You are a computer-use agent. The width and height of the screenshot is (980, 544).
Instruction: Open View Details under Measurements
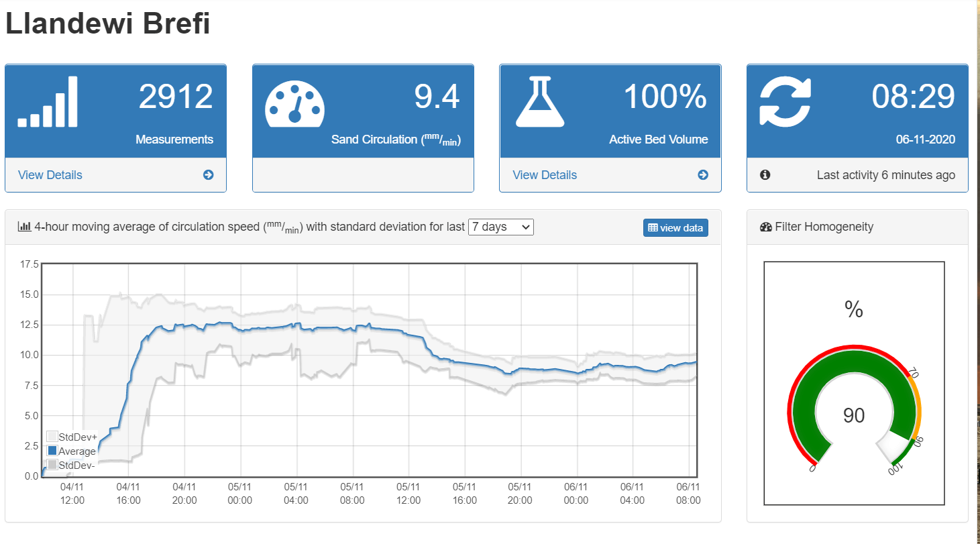(50, 175)
